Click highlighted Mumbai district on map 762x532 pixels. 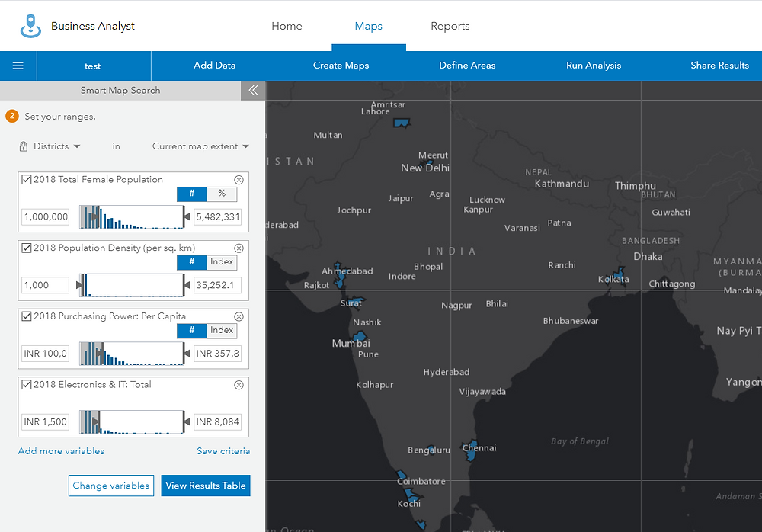pyautogui.click(x=360, y=335)
